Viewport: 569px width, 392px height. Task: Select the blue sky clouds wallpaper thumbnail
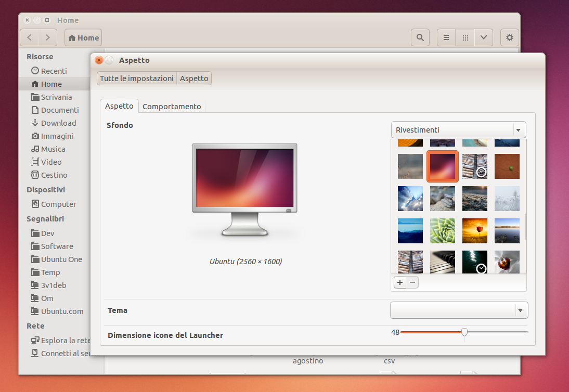(410, 199)
